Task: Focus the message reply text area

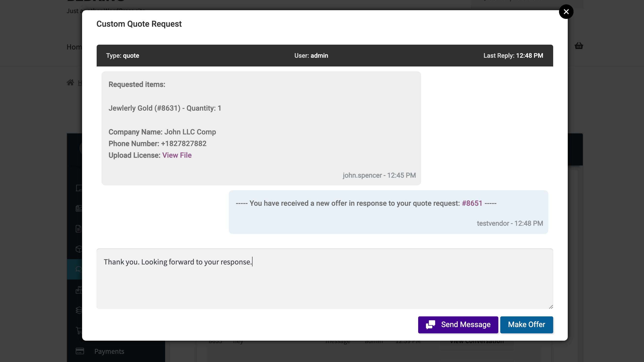Action: point(325,279)
